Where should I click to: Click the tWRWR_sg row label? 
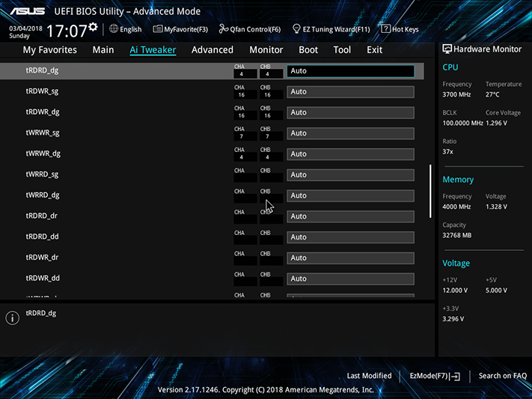[x=43, y=133]
